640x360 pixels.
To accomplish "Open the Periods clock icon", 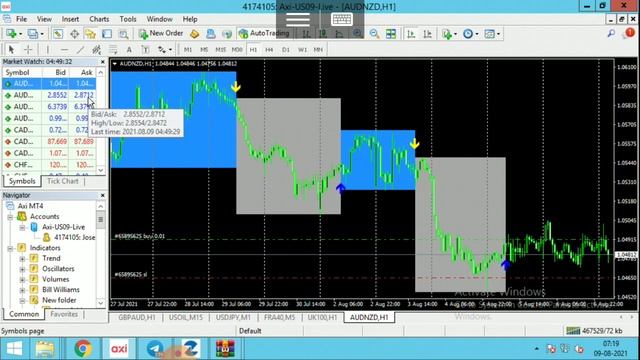I will (x=468, y=33).
